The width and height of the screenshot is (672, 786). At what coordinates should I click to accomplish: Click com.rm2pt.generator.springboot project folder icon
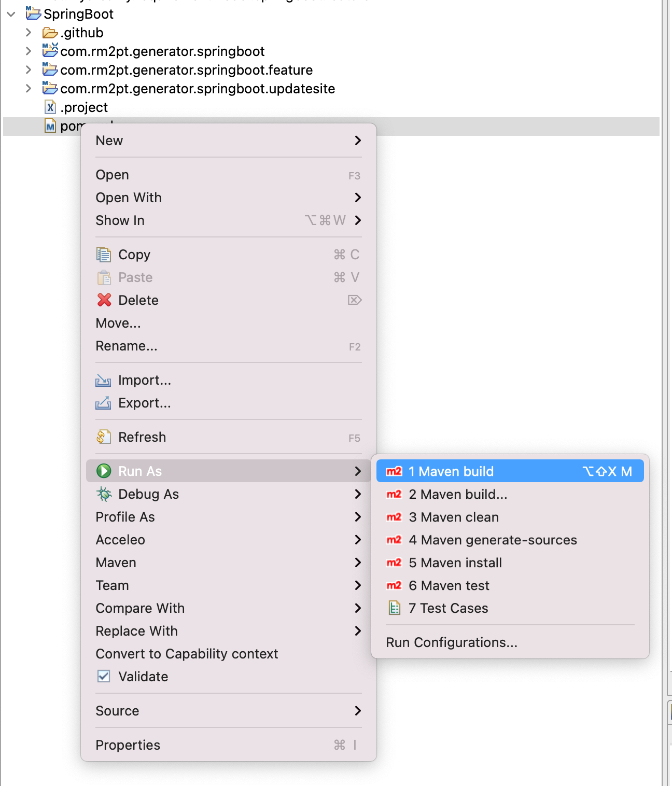point(50,50)
